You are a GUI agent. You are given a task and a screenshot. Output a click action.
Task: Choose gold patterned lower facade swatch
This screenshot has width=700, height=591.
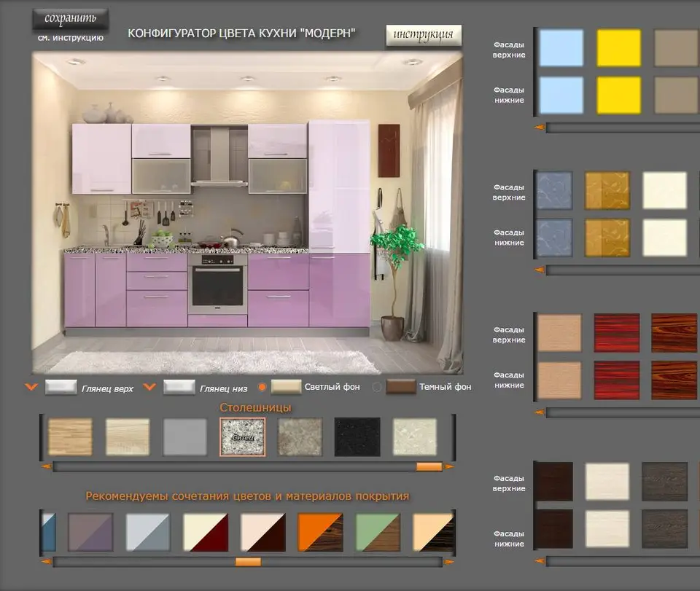pos(607,238)
